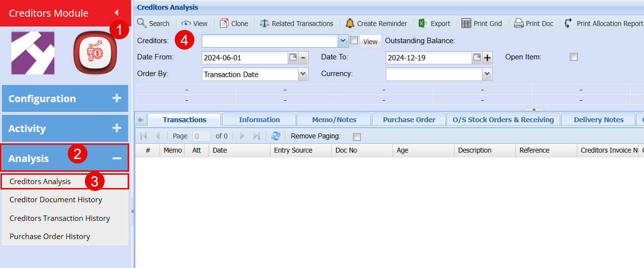Click the View eye icon in toolbar
This screenshot has width=644, height=268.
[x=186, y=23]
